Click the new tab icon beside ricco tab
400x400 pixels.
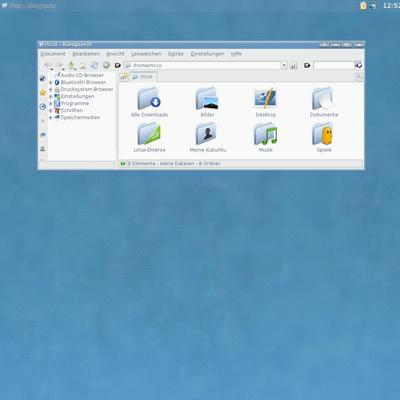pos(124,76)
